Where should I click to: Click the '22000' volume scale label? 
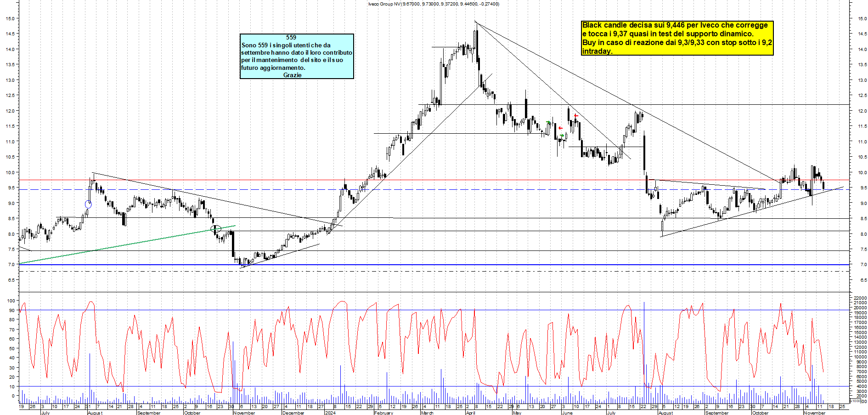coord(860,298)
